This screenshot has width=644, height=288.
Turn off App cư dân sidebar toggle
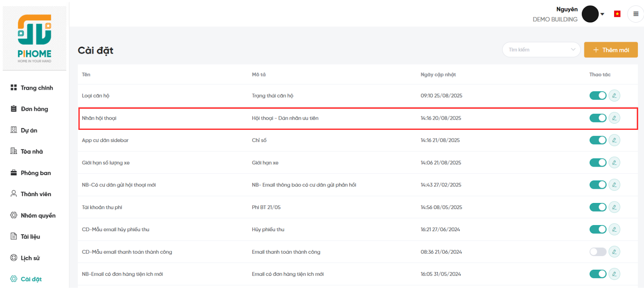pos(598,140)
